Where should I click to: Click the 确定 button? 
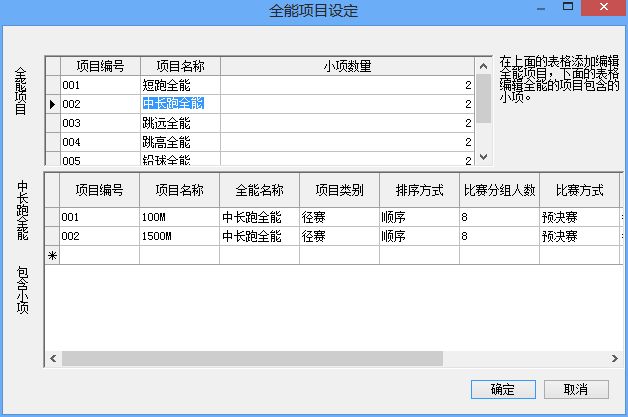click(503, 389)
